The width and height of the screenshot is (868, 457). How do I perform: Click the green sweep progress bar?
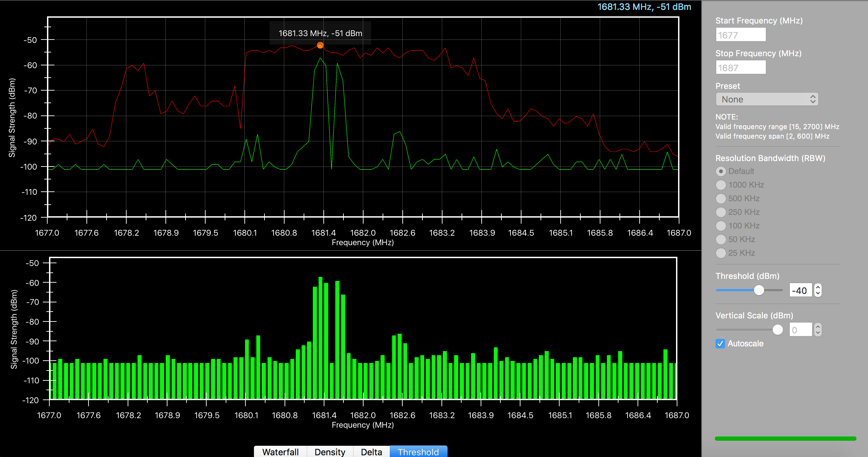pos(785,439)
